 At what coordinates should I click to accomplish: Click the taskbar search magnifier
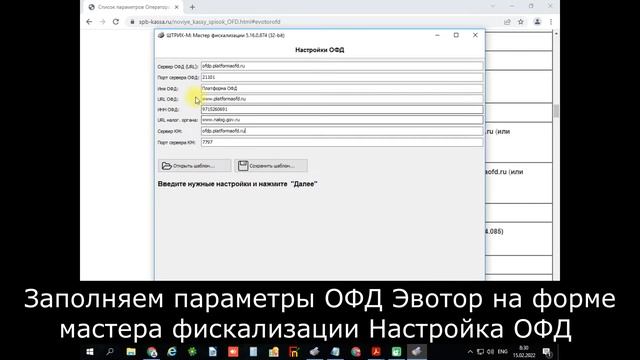(x=110, y=351)
